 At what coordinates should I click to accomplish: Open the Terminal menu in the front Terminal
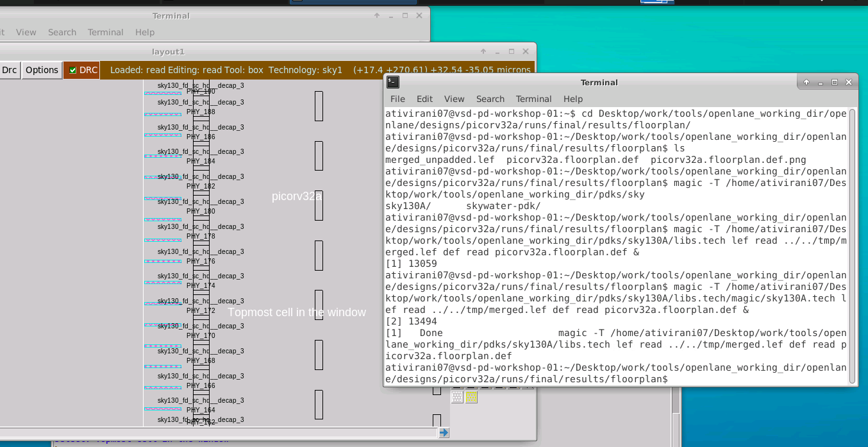(x=533, y=99)
